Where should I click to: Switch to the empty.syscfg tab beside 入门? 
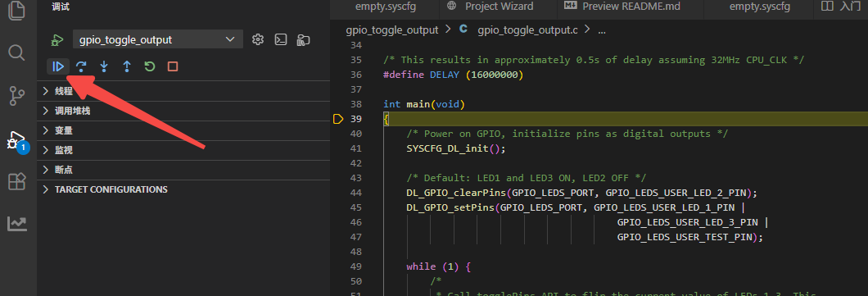760,7
